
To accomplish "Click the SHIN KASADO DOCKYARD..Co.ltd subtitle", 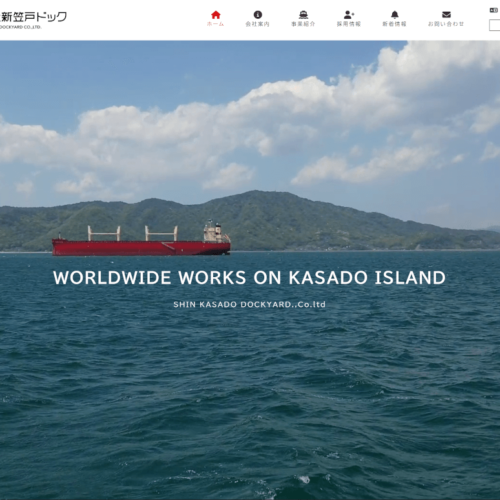I will 249,304.
